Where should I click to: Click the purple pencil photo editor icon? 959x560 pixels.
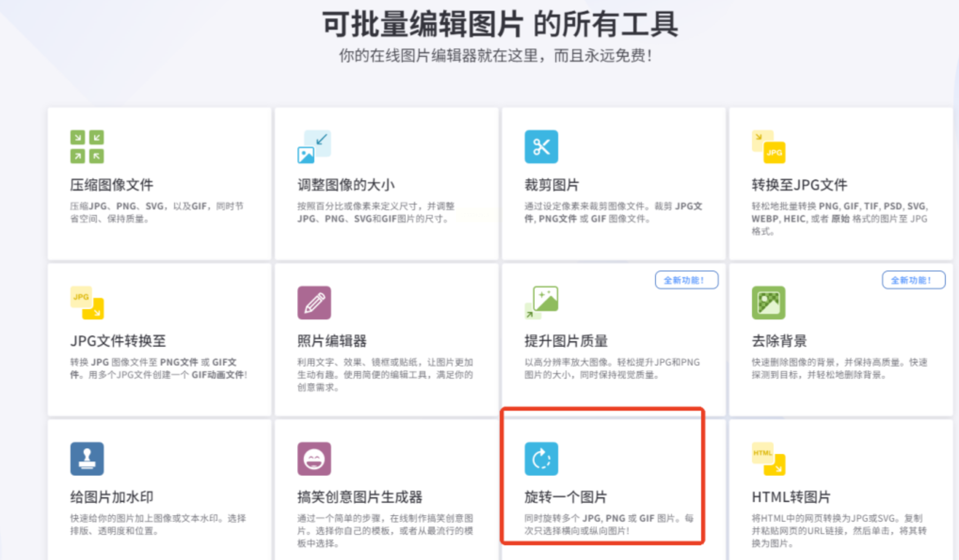tap(314, 303)
